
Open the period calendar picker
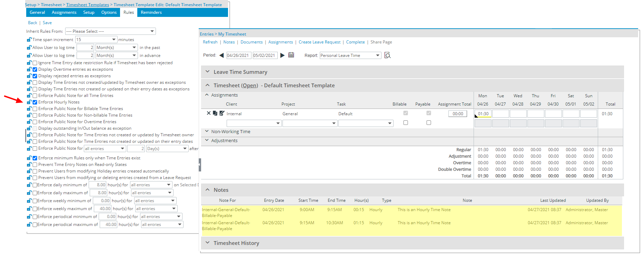pos(291,55)
